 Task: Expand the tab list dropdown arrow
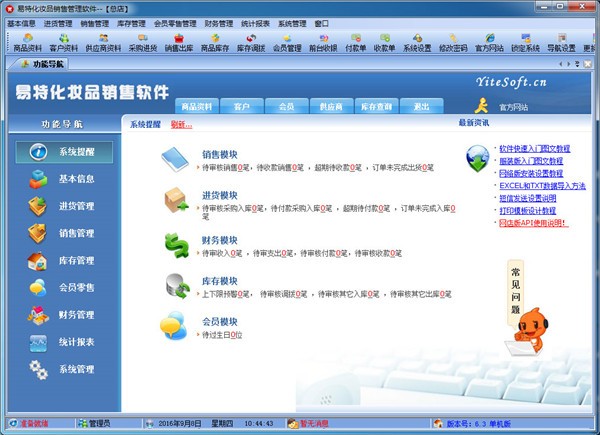577,64
